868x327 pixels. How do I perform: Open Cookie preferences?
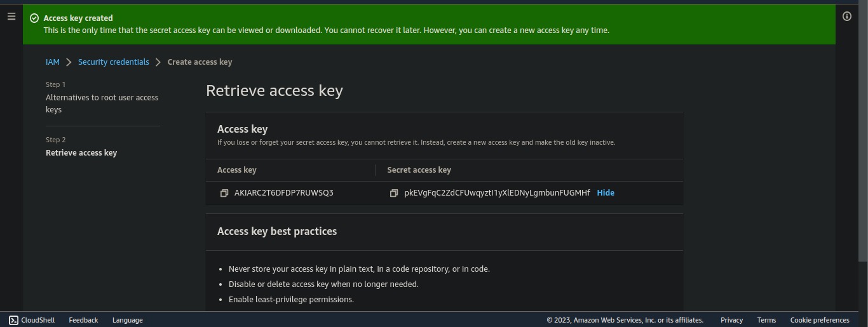coord(819,320)
